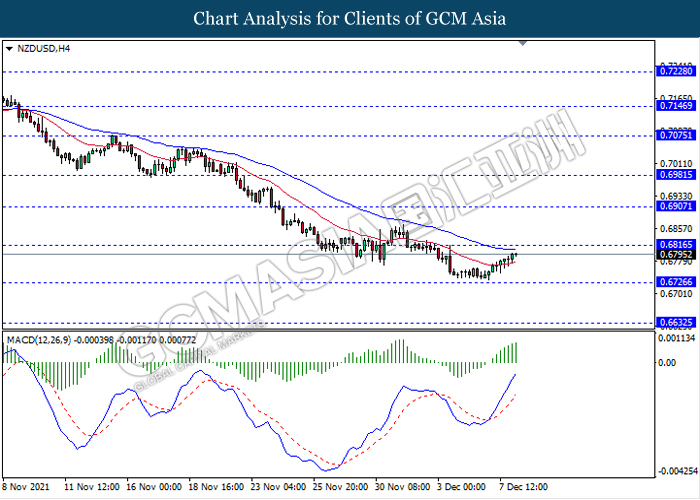Click the 0.72280 resistance price tag
Viewport: 700px width, 500px height.
(x=676, y=72)
